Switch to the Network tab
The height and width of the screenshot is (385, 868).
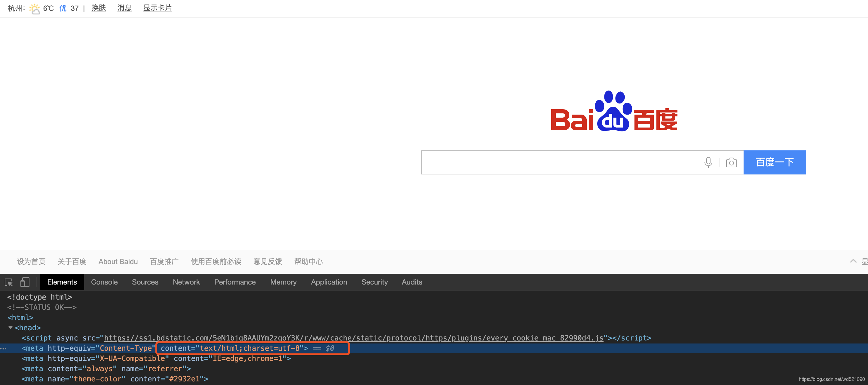click(186, 282)
